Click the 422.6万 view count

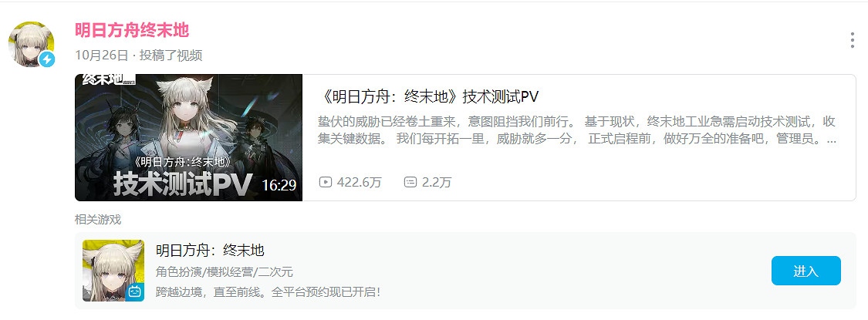point(359,182)
